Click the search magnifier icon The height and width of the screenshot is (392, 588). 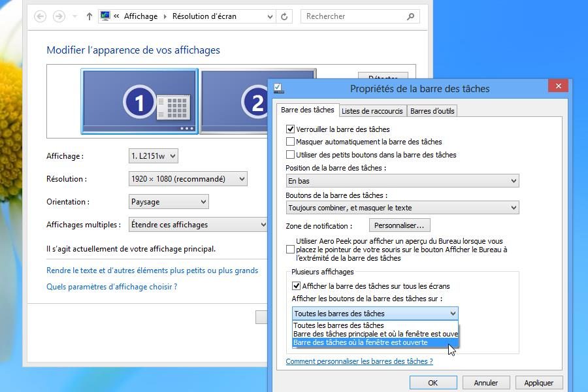click(410, 16)
